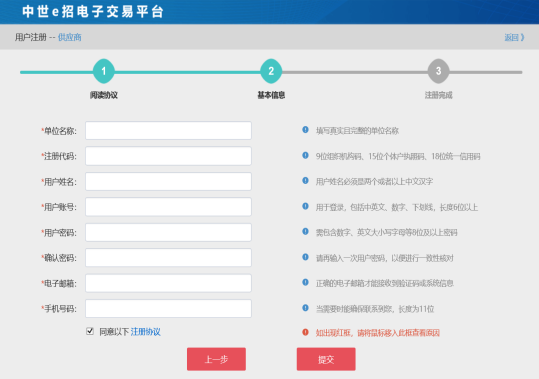Select step 3 circle 注册完成
Screen dimensions: 539x379
click(x=438, y=71)
